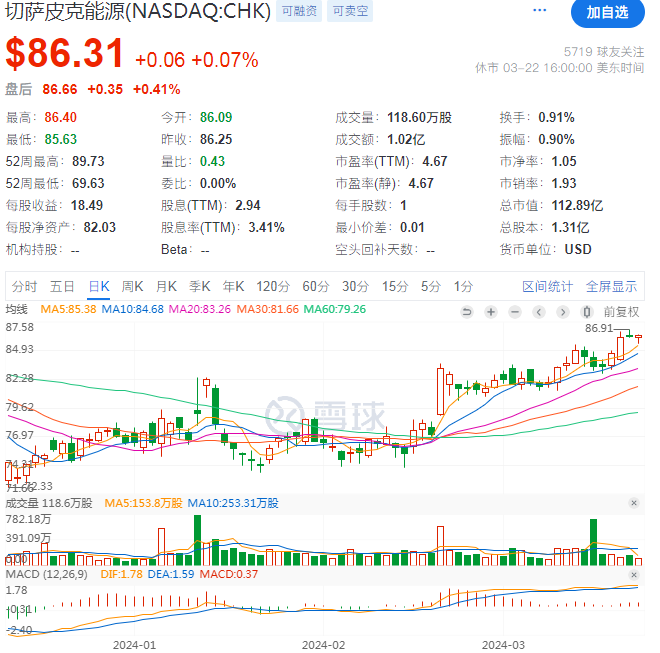Select the 季K chart tab

(x=200, y=287)
